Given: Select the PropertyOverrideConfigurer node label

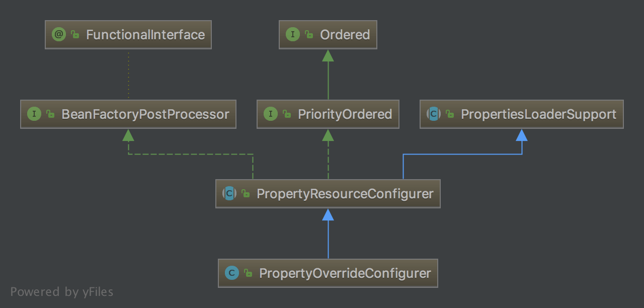Looking at the screenshot, I should pos(345,273).
